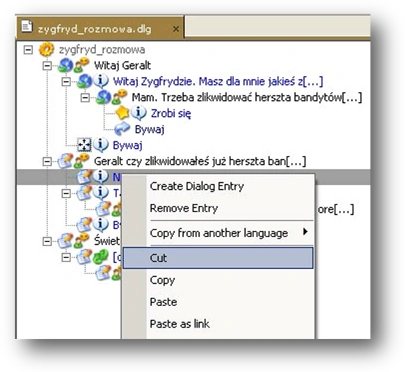
Task: Select the Witaj Geralt entry
Action: pyautogui.click(x=122, y=65)
